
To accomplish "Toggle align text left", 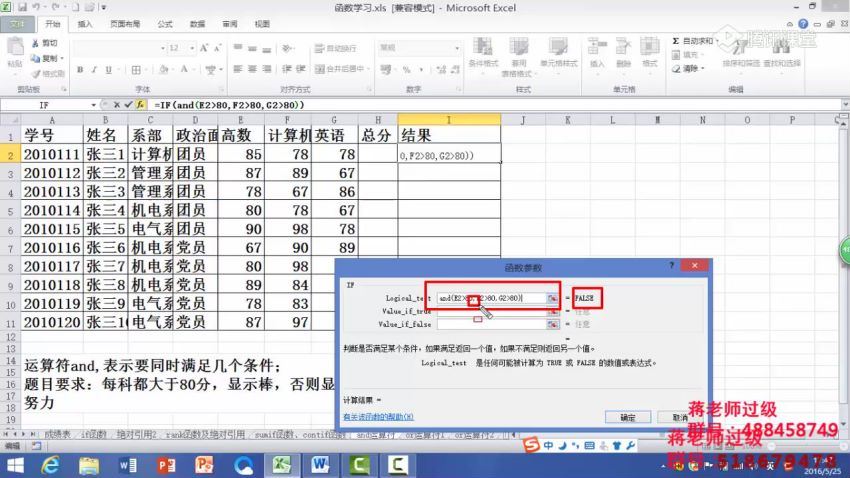I will coord(237,69).
